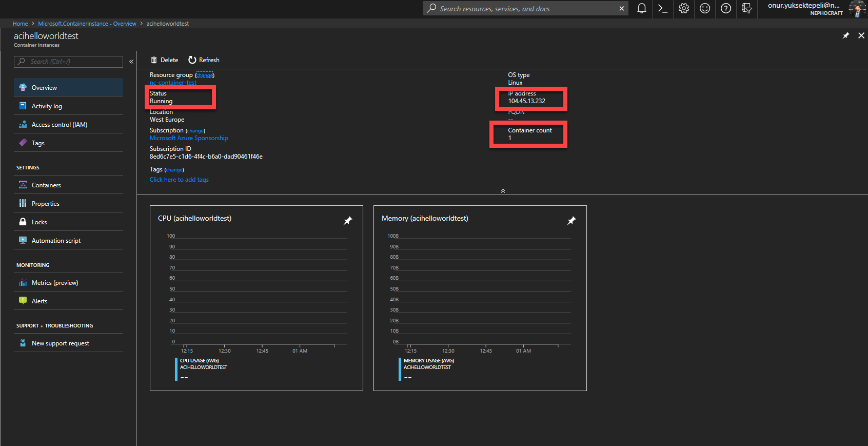Click the Automation script icon

[23, 240]
